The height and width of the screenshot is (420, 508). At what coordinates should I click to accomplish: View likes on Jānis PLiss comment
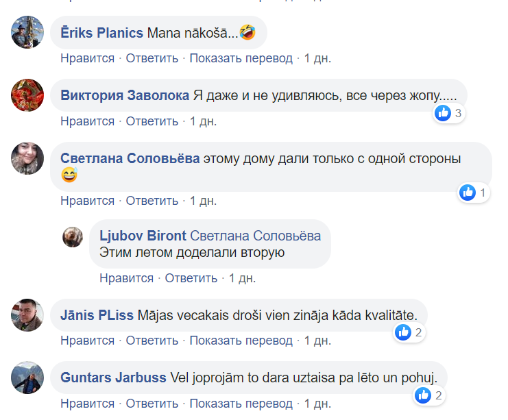[409, 332]
